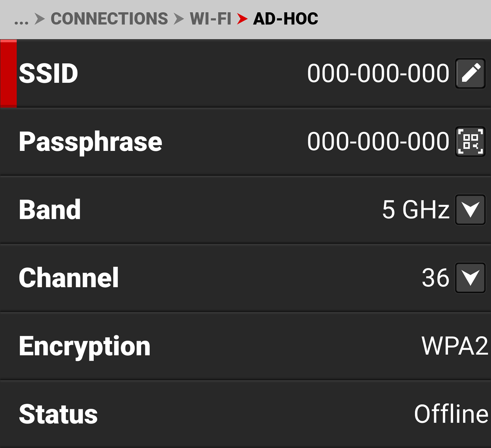Click the SSID value 000-000-000

tap(378, 73)
